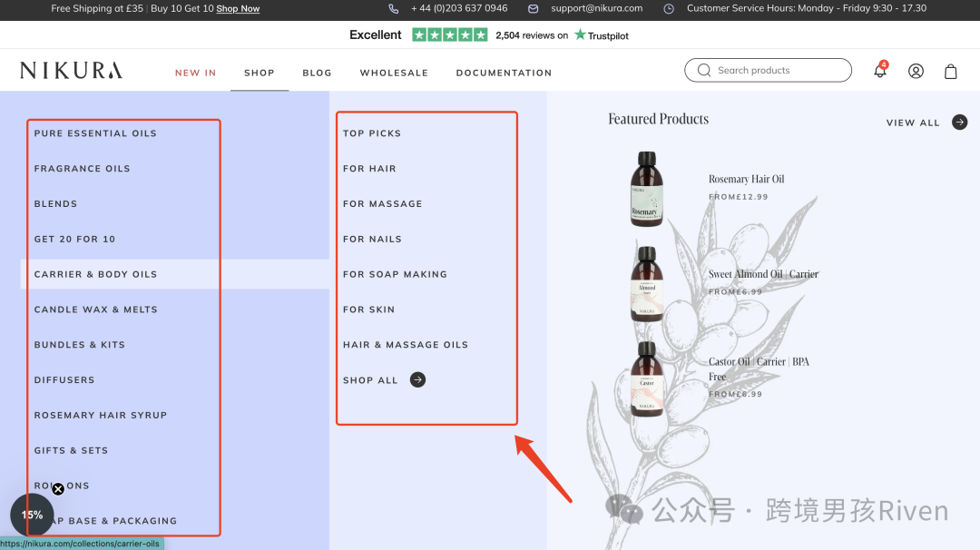Open the New In menu

(196, 73)
